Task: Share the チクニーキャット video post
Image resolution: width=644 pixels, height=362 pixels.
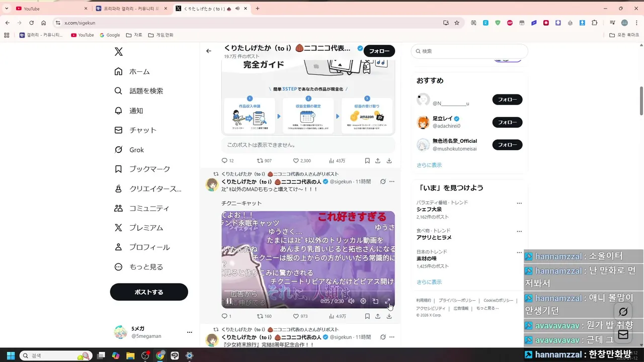Action: 378,316
